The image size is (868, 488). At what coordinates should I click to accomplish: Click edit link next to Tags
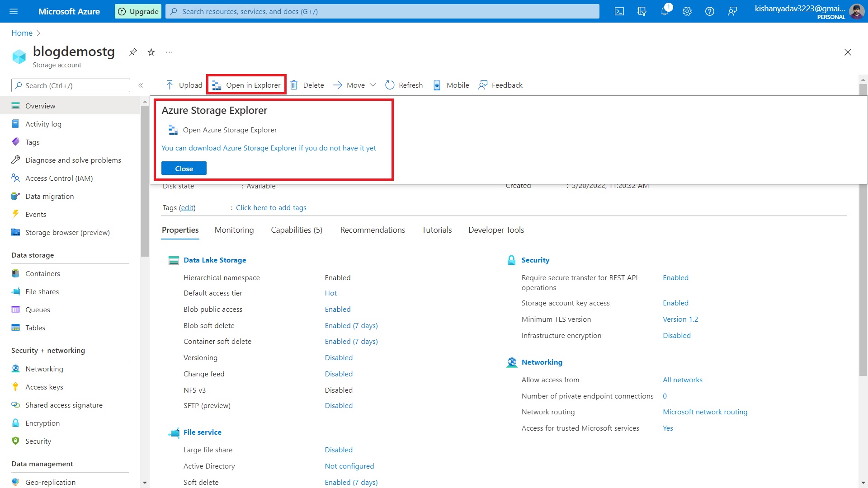point(187,207)
